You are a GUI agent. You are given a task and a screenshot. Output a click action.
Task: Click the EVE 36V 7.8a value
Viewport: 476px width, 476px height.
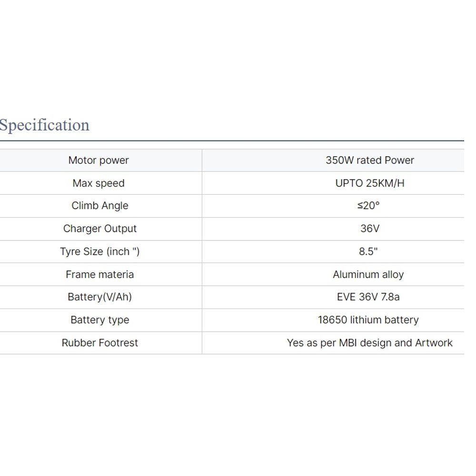click(368, 297)
